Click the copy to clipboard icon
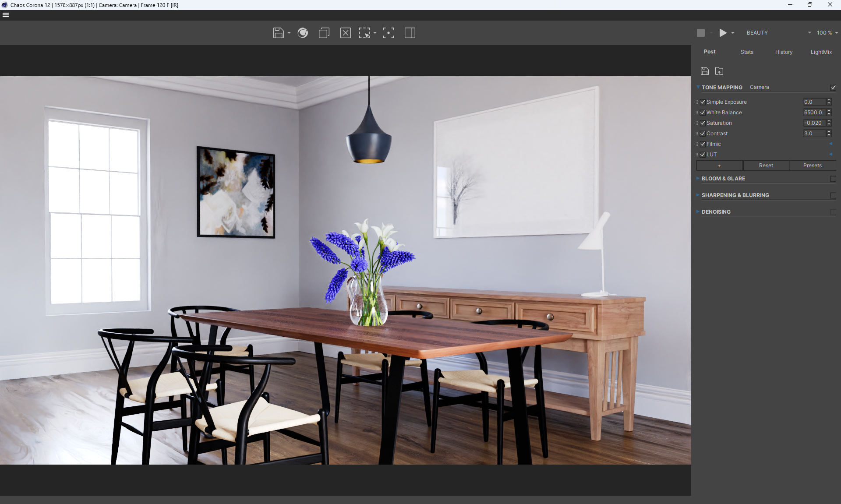Screen dimensions: 841x504 click(x=324, y=33)
